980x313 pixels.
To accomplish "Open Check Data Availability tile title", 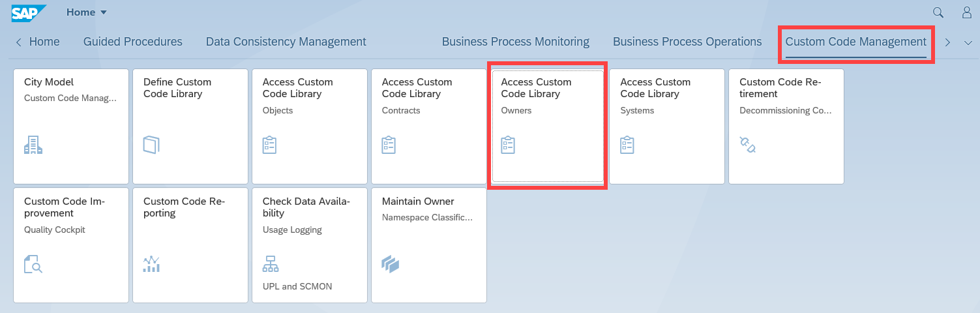I will click(306, 207).
